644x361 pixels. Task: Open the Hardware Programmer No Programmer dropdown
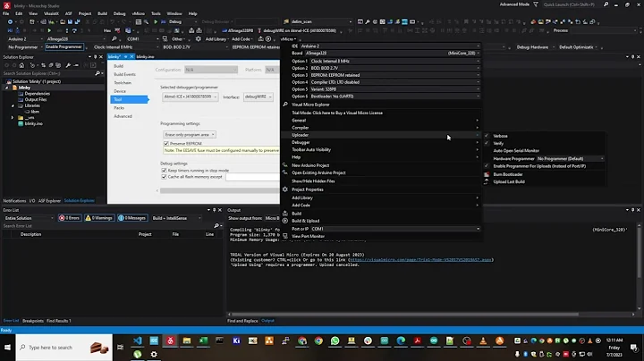point(571,159)
